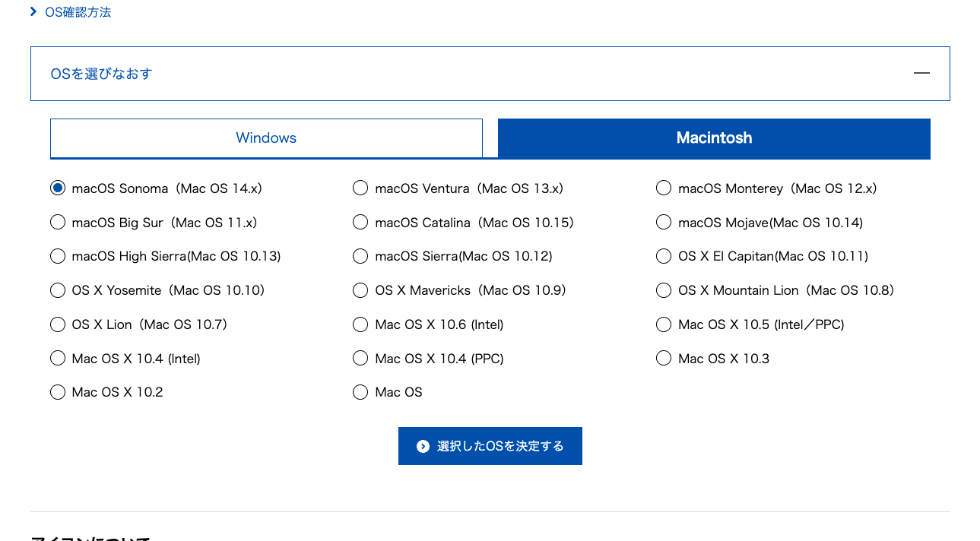Switch to the Macintosh tab
980x541 pixels.
pyautogui.click(x=714, y=138)
